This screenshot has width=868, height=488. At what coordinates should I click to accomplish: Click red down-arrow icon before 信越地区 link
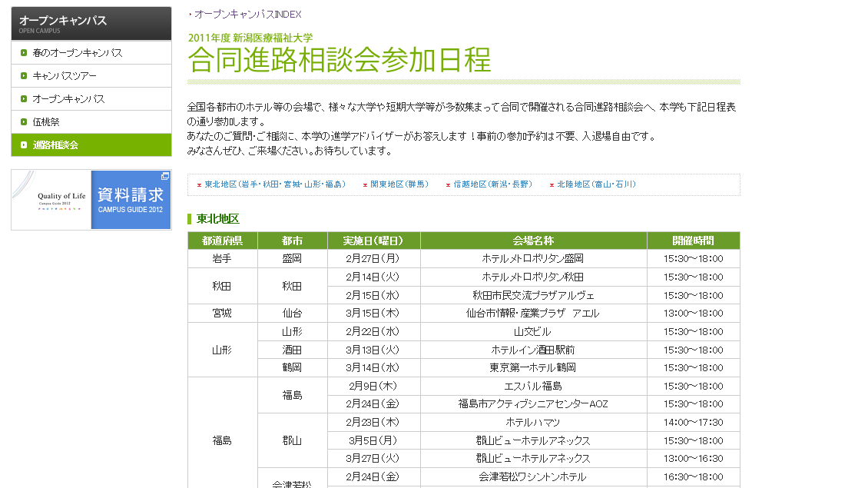click(x=448, y=185)
